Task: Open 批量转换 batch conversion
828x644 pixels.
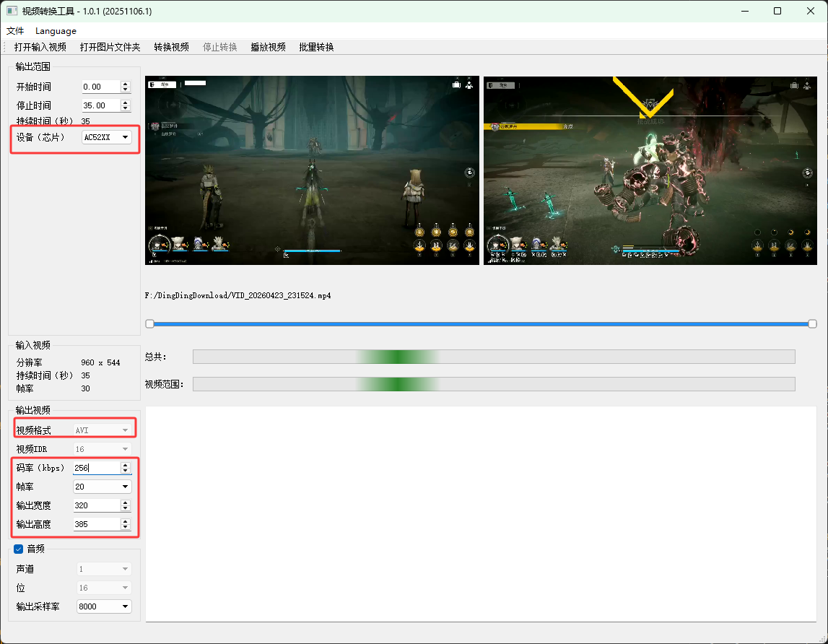Action: point(316,47)
